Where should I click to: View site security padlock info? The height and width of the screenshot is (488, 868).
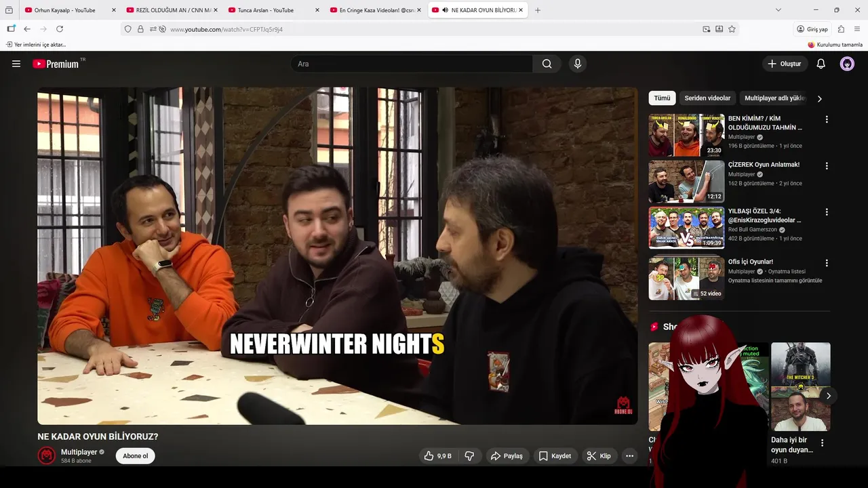[x=140, y=29]
